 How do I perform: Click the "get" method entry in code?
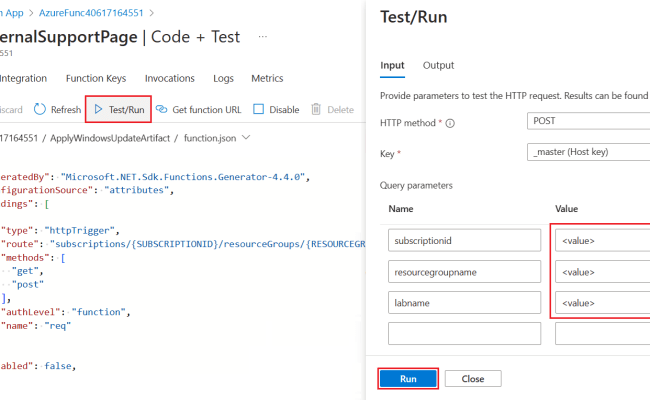(x=25, y=271)
